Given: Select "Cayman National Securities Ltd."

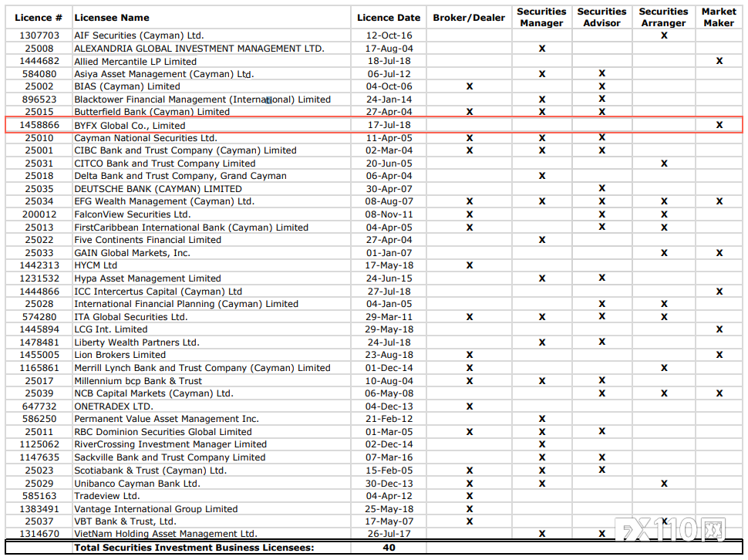Looking at the screenshot, I should coord(146,138).
